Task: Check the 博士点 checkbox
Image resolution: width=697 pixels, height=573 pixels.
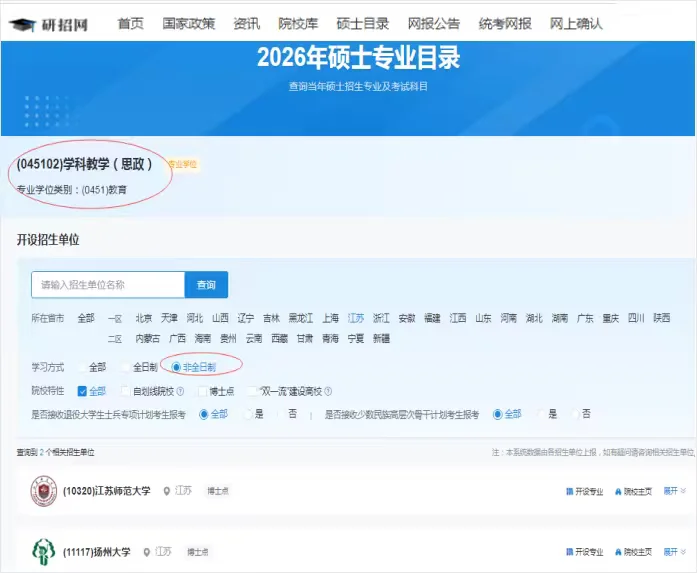Action: pyautogui.click(x=202, y=391)
